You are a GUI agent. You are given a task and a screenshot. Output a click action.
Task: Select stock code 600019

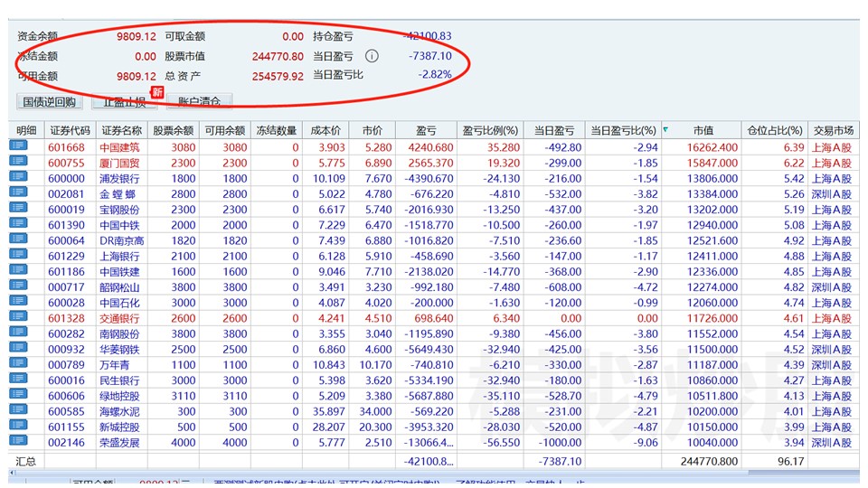pyautogui.click(x=66, y=210)
